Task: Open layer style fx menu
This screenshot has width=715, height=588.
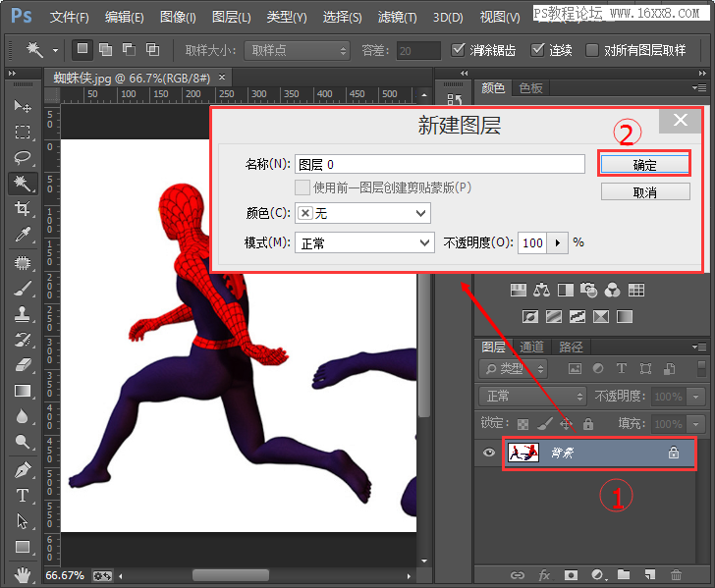Action: (544, 575)
